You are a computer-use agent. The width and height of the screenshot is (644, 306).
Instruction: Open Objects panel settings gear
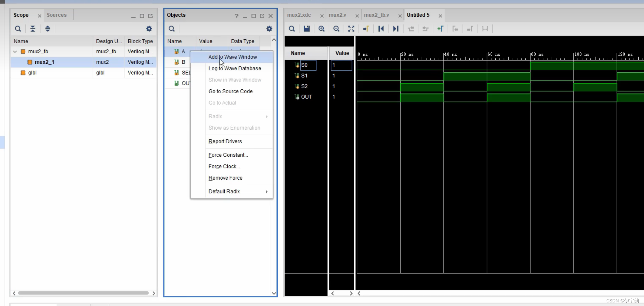pos(269,29)
